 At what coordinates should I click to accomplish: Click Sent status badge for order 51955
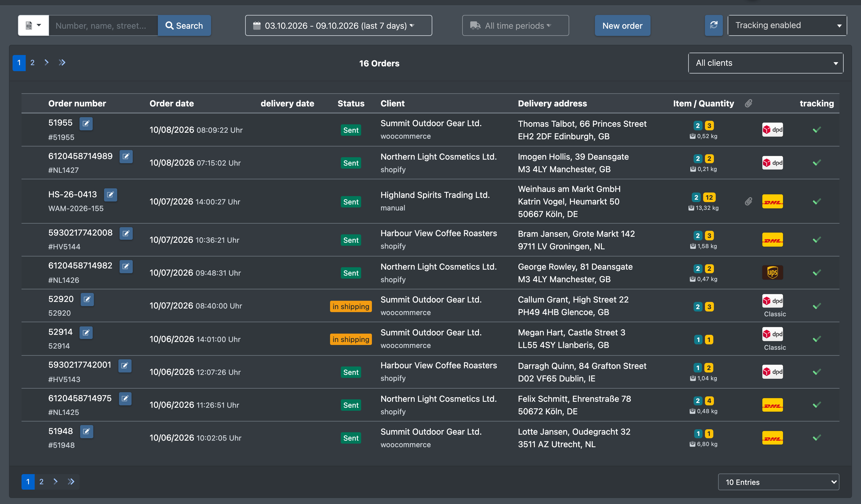click(x=351, y=130)
